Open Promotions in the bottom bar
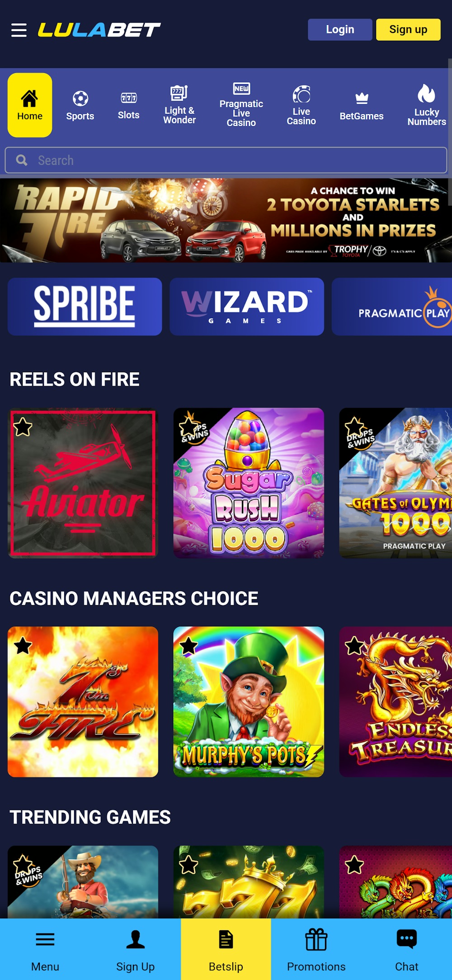 pos(316,949)
